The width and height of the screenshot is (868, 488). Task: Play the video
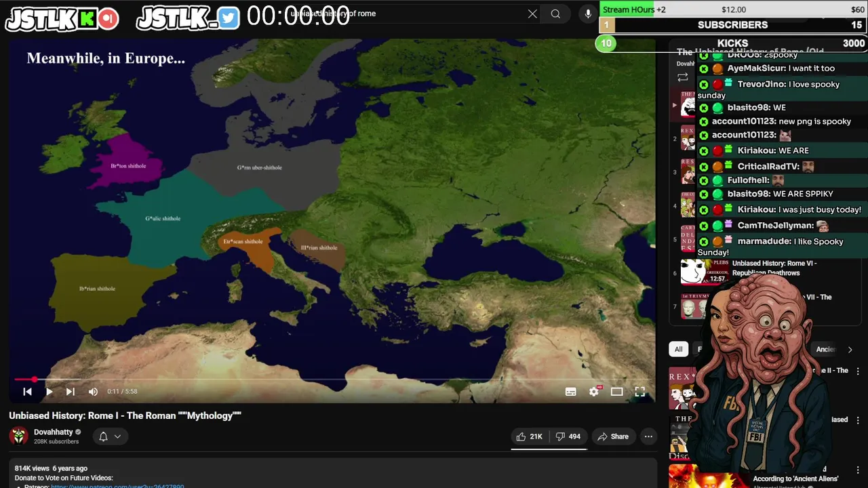[x=49, y=392]
